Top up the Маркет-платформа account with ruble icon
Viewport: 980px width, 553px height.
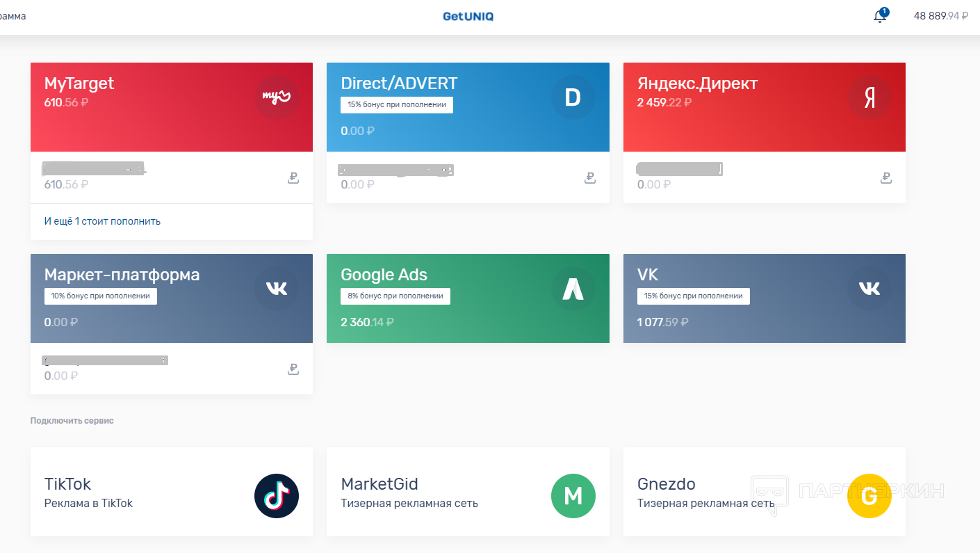pyautogui.click(x=293, y=369)
